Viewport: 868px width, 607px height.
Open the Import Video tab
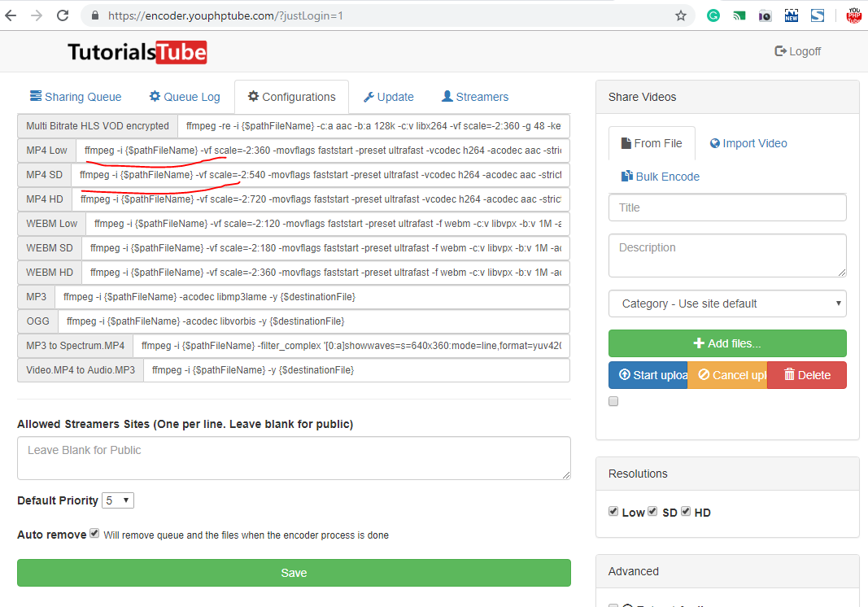pyautogui.click(x=748, y=143)
